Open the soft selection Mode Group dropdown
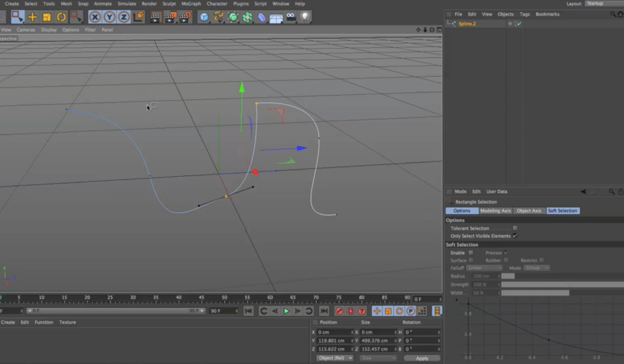 [536, 268]
